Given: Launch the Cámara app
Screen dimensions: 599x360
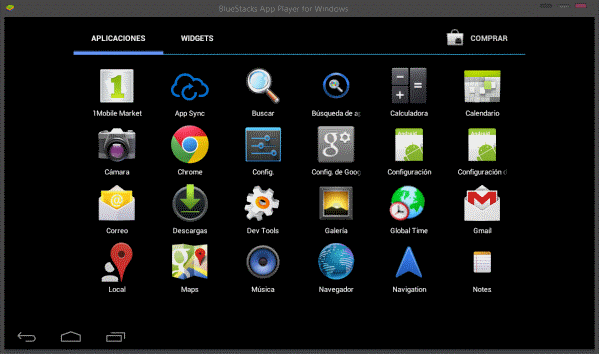Looking at the screenshot, I should [x=117, y=145].
